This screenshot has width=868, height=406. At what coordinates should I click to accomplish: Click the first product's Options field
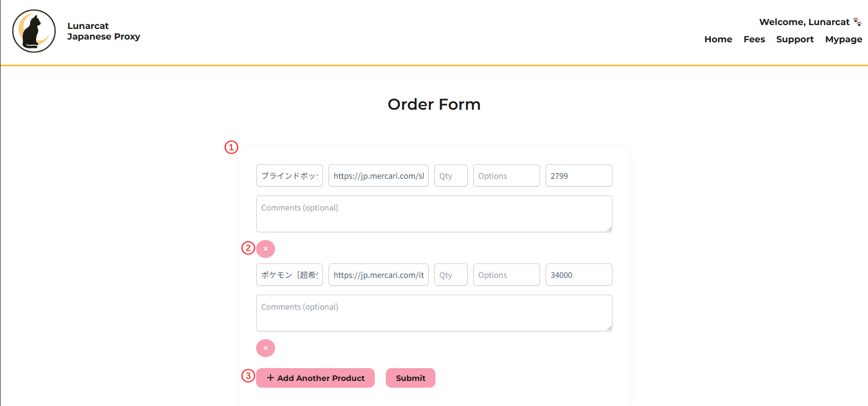click(507, 175)
